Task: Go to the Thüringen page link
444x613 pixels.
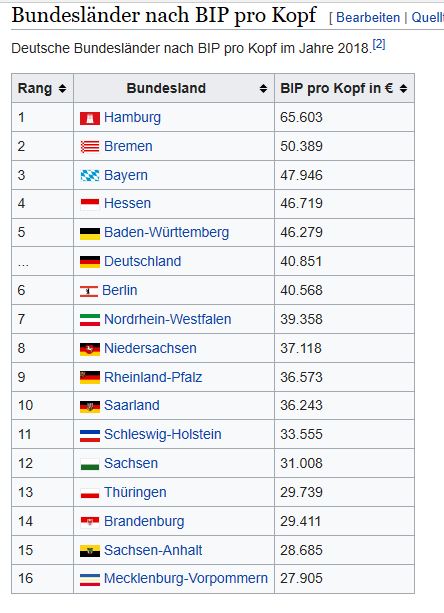Action: coord(135,492)
